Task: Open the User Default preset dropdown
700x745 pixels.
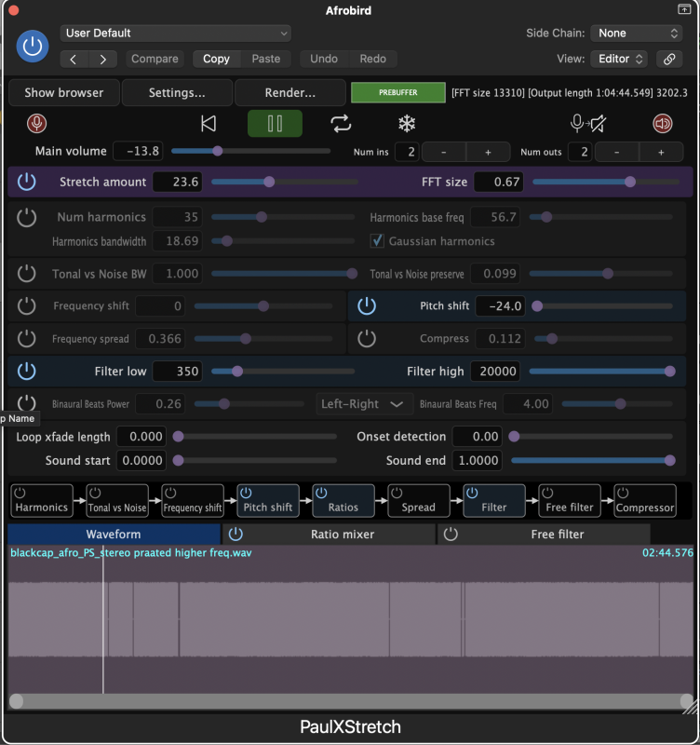Action: coord(176,34)
